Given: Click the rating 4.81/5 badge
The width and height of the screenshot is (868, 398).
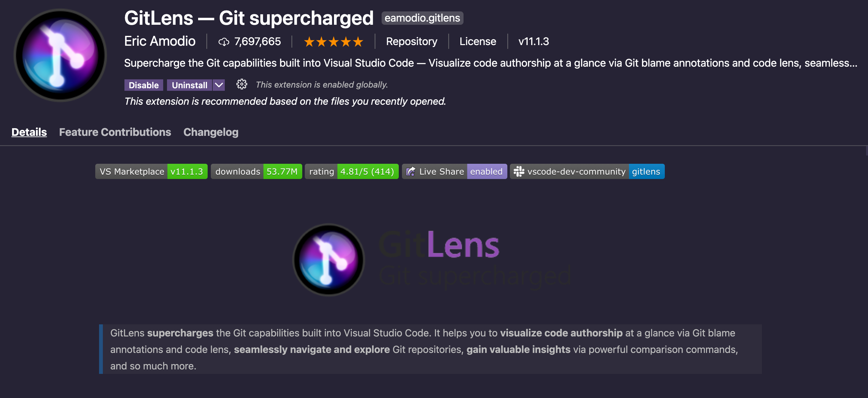Looking at the screenshot, I should [352, 171].
